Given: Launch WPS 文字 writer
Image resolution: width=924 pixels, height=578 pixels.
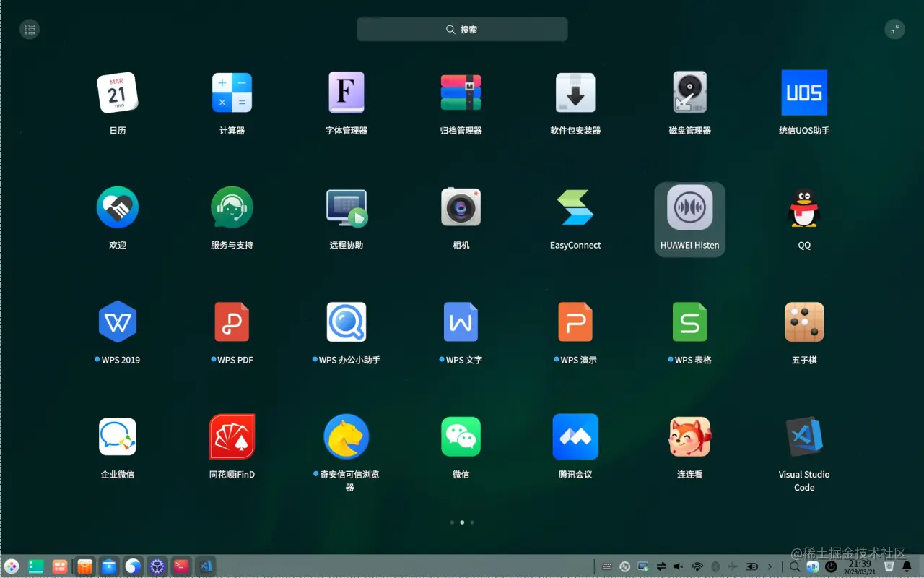Looking at the screenshot, I should tap(461, 322).
